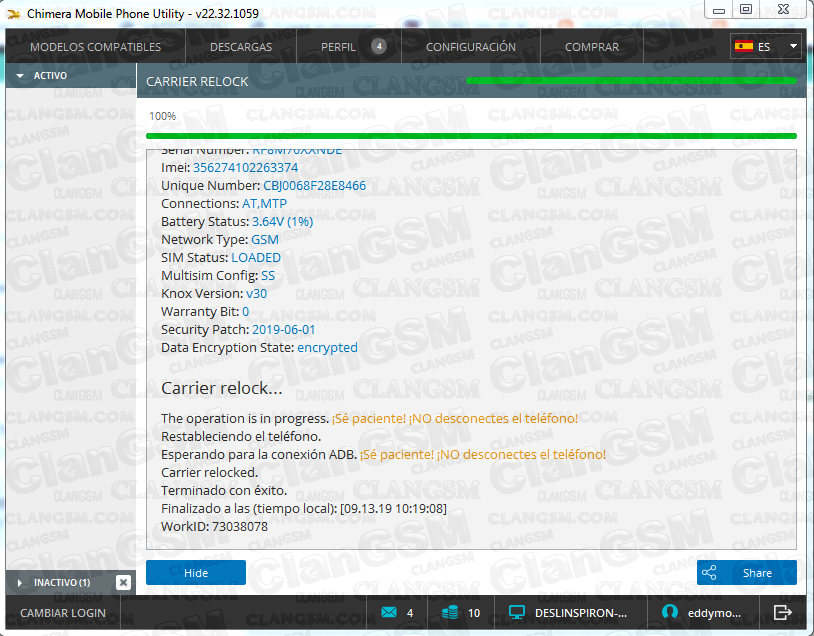Viewport: 814px width, 636px height.
Task: Open the DESCARGAS tab
Action: click(241, 47)
